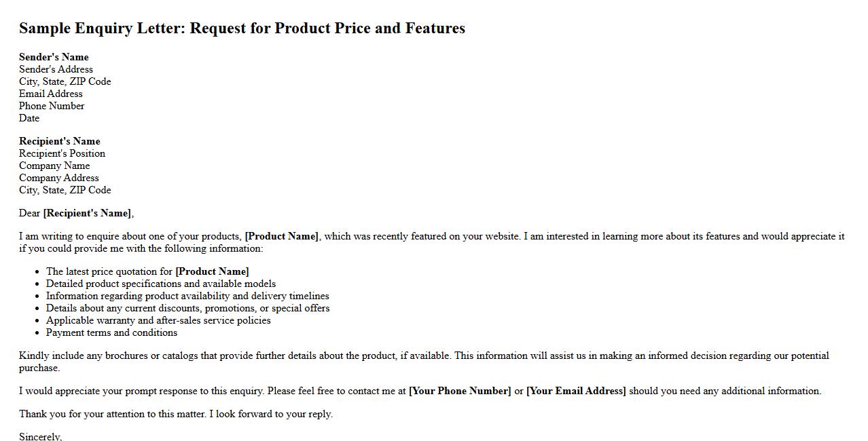Click the discounts and promotions bullet
868x441 pixels.
(x=187, y=308)
